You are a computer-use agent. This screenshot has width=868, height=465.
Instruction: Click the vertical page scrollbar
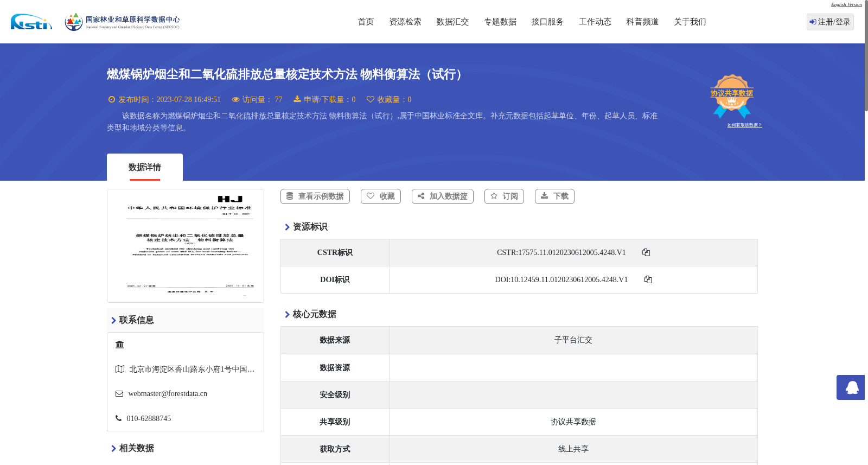click(866, 56)
